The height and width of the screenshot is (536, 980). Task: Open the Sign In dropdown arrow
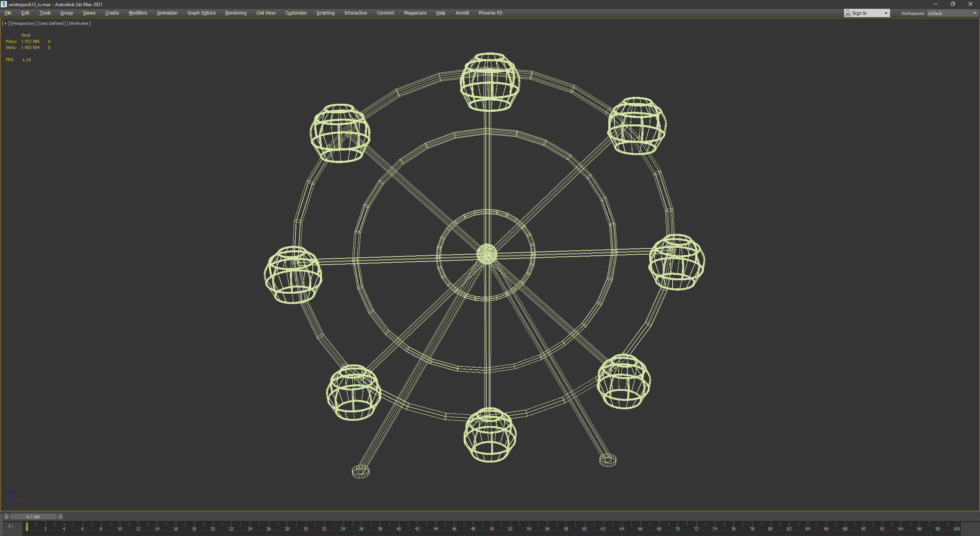(x=886, y=13)
